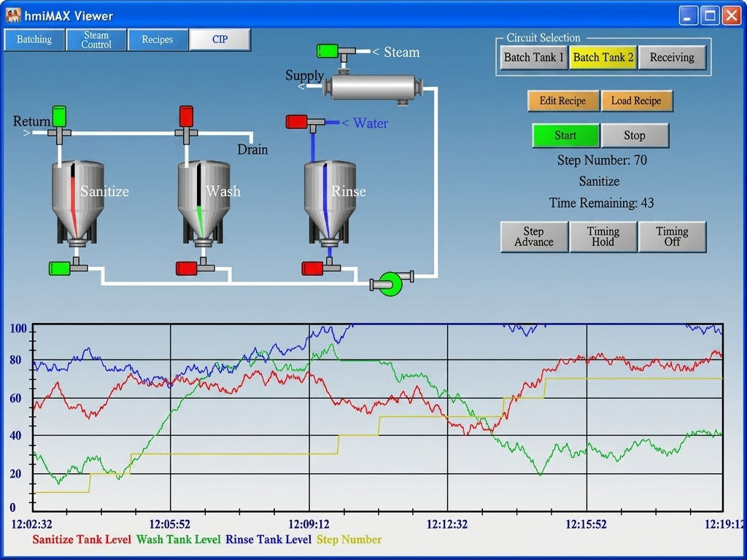Image resolution: width=747 pixels, height=560 pixels.
Task: Click the red Water inlet valve
Action: [x=296, y=122]
